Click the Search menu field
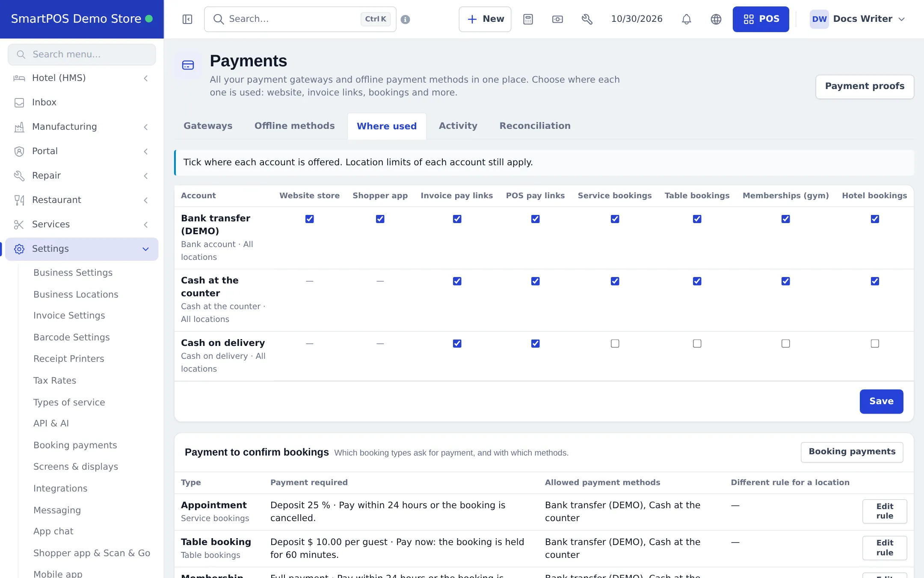Screen dimensions: 924x578 pos(82,54)
